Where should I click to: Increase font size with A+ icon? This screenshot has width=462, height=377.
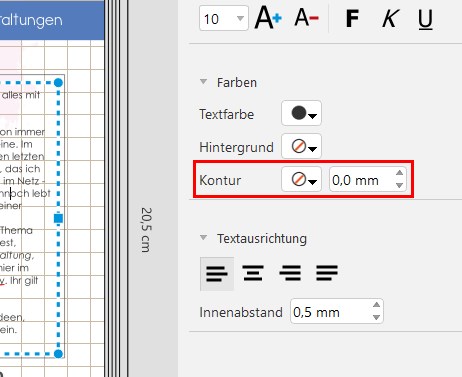coord(268,18)
